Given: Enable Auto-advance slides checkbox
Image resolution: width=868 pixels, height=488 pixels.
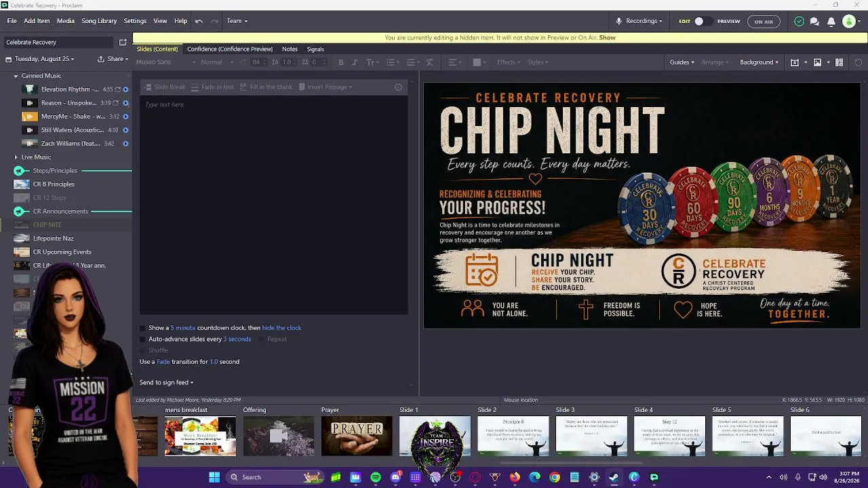Looking at the screenshot, I should point(142,339).
